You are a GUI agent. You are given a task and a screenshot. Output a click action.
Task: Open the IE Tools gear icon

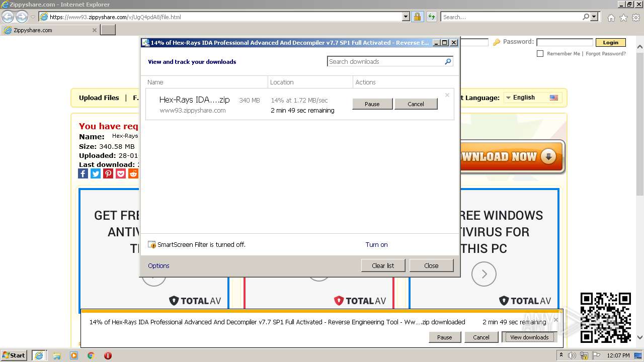click(x=636, y=18)
